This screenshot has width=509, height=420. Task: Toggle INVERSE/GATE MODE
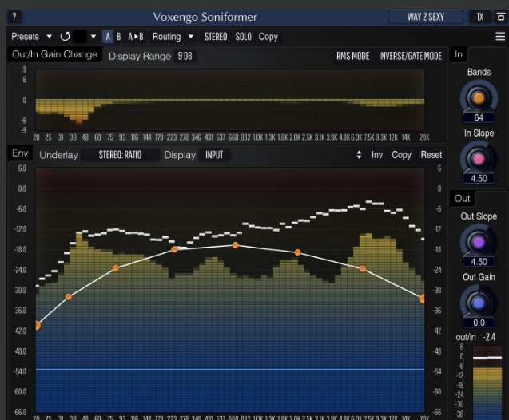click(411, 56)
